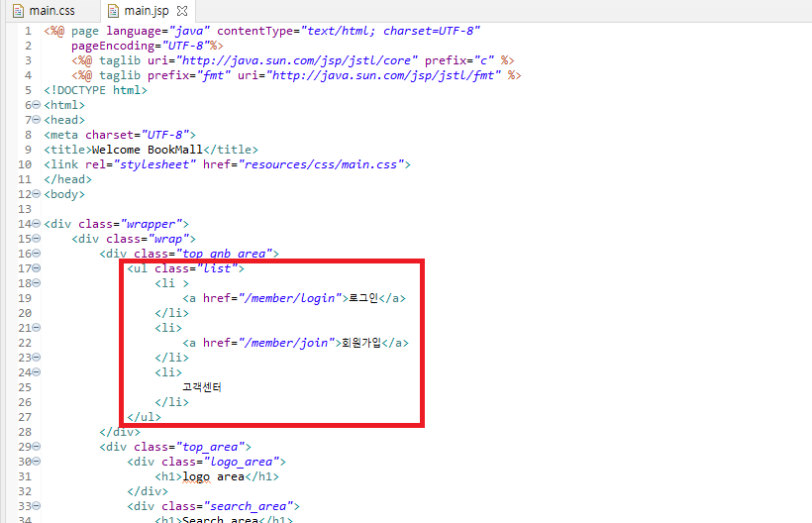This screenshot has height=523, width=812.
Task: Collapse the head tag fold on line 7
Action: [37, 120]
